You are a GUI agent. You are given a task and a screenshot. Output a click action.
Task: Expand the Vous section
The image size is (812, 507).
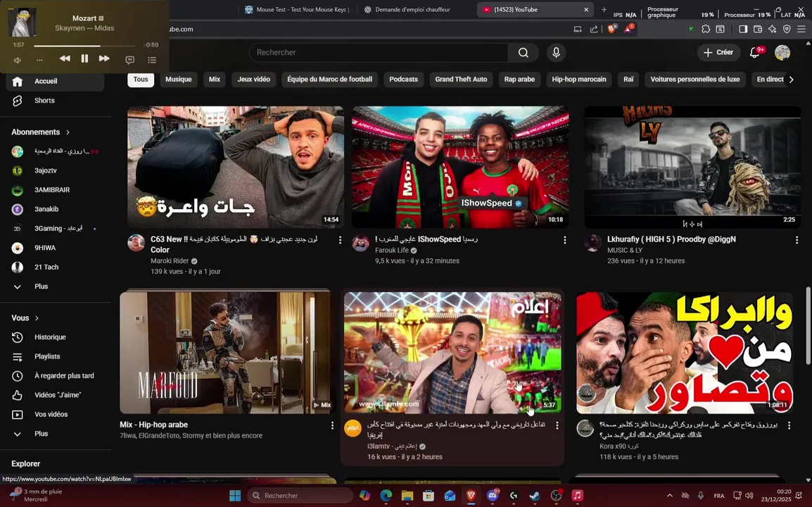point(25,318)
